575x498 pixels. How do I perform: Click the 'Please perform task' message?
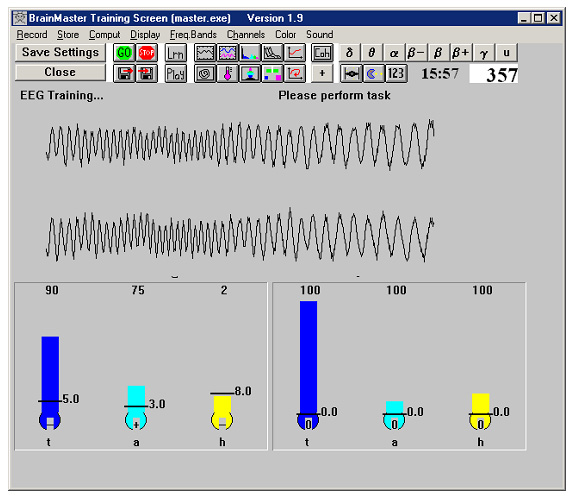(334, 96)
